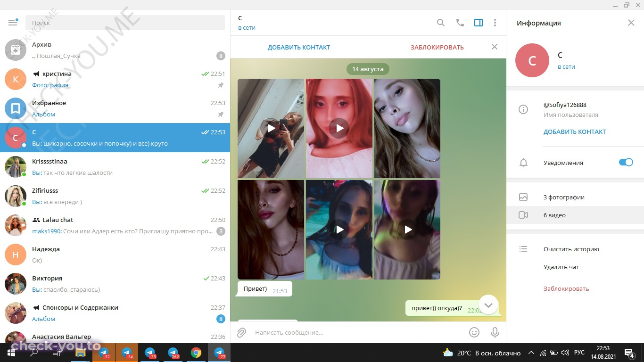
Task: Open the Telegram taskbar icon with badge 77
Action: pyautogui.click(x=219, y=353)
